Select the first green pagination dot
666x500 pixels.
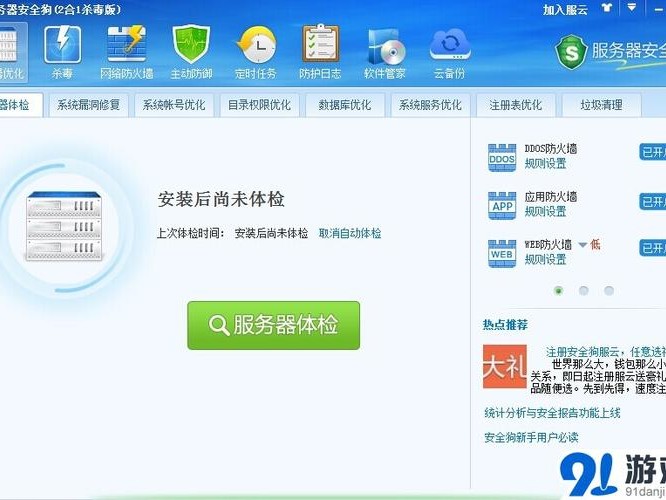(559, 291)
